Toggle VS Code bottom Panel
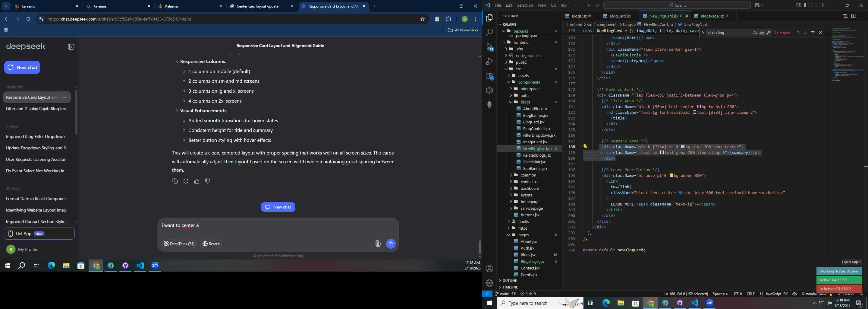Image resolution: width=868 pixels, height=309 pixels. click(814, 5)
